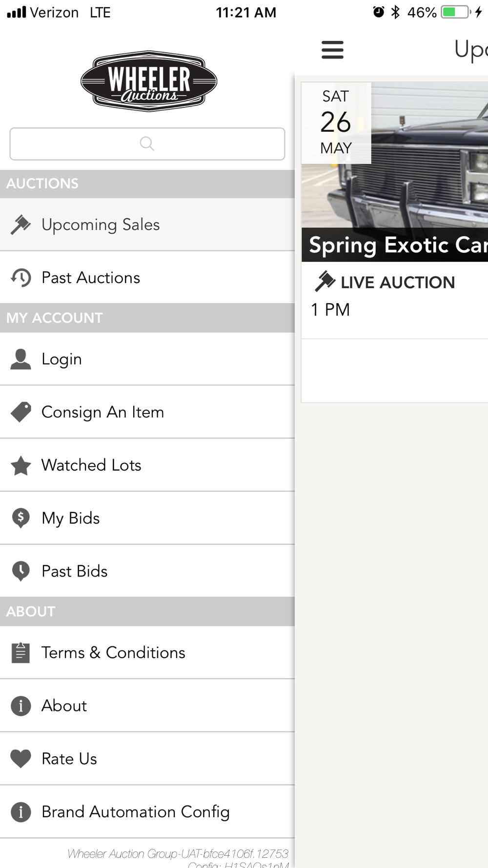Click the clipboard icon for Terms & Conditions
This screenshot has width=488, height=868.
tap(20, 653)
